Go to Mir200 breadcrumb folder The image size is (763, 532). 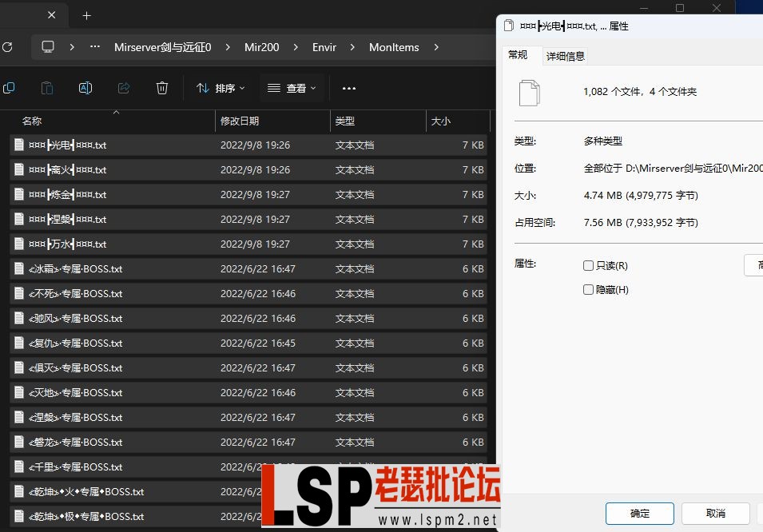(x=262, y=47)
